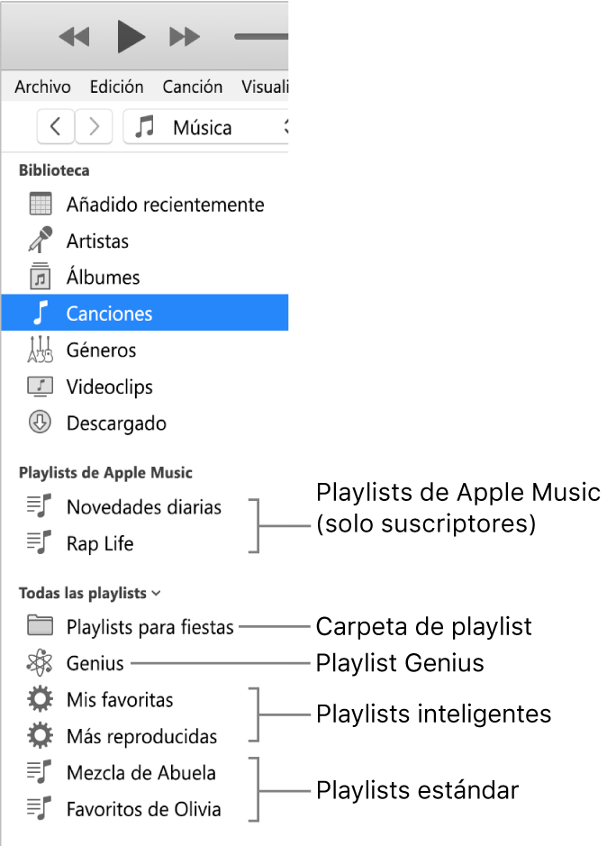Select the Descargado icon

[x=40, y=423]
